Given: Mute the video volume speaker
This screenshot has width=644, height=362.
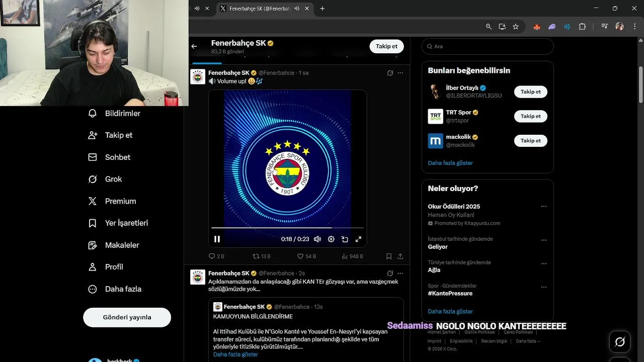Looking at the screenshot, I should (x=317, y=239).
